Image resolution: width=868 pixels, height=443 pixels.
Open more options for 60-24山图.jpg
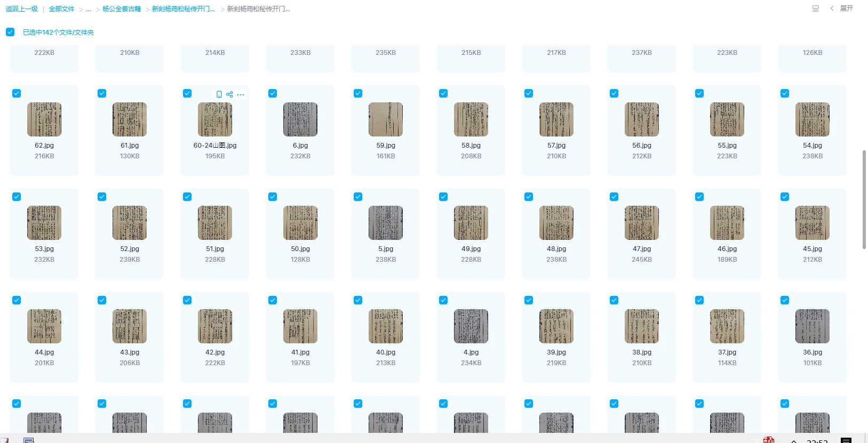[241, 94]
